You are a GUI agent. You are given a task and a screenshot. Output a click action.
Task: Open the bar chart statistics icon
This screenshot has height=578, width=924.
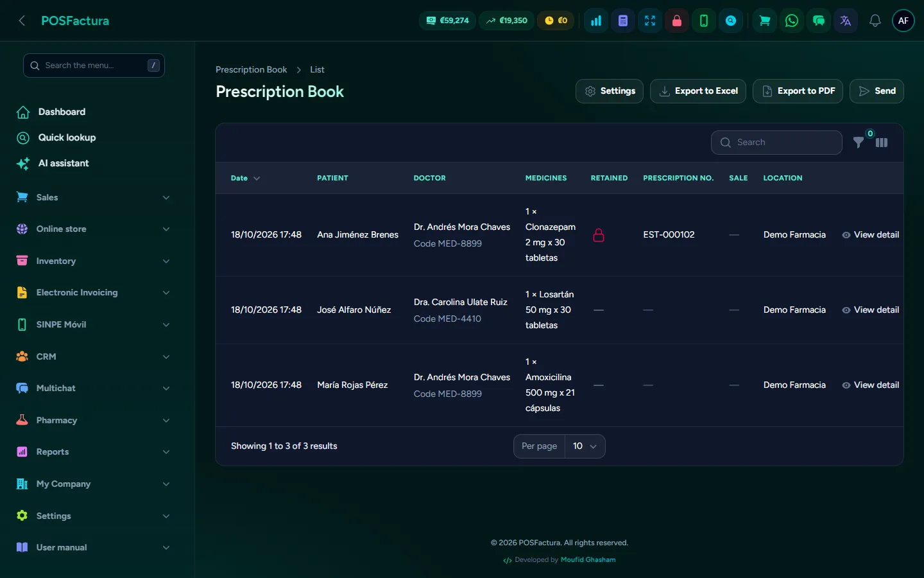point(596,21)
